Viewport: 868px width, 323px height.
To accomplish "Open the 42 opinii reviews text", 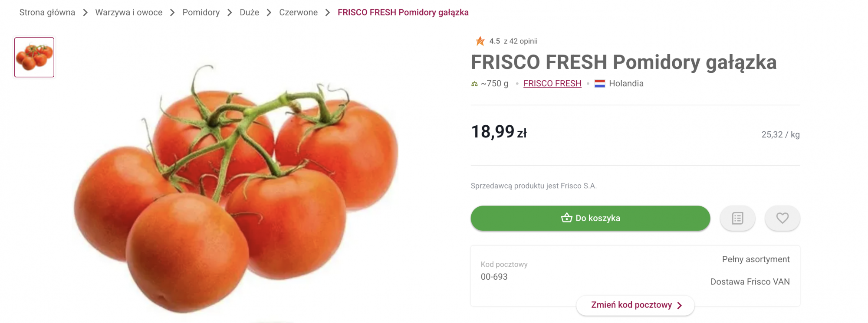I will (520, 41).
